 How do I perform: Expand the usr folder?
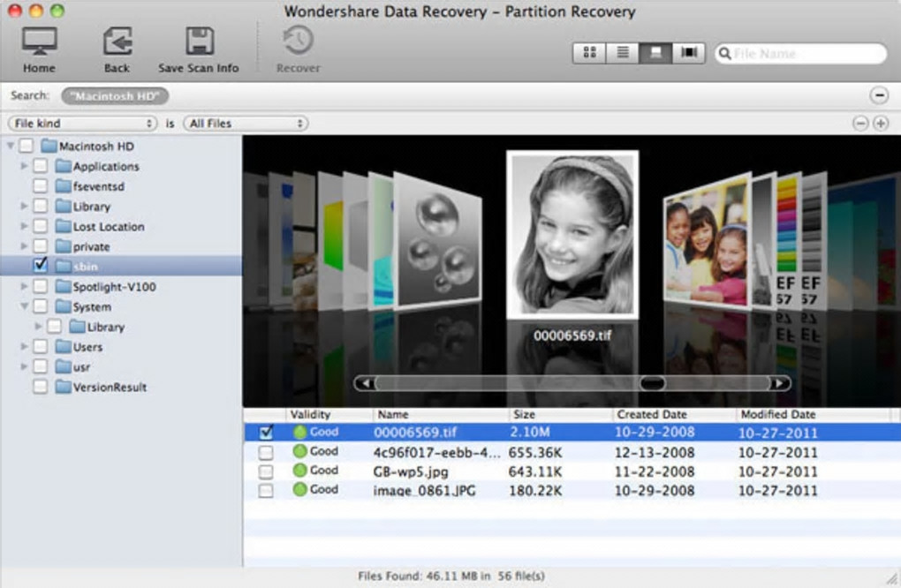(24, 367)
